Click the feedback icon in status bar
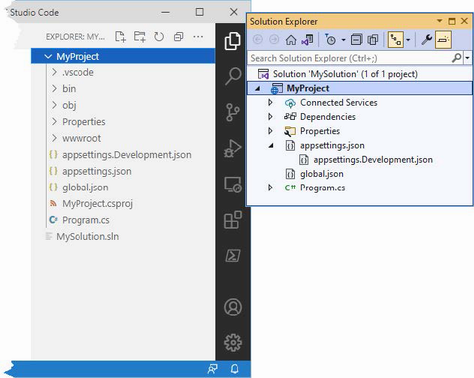Viewport: 474px width, 378px height. [212, 369]
